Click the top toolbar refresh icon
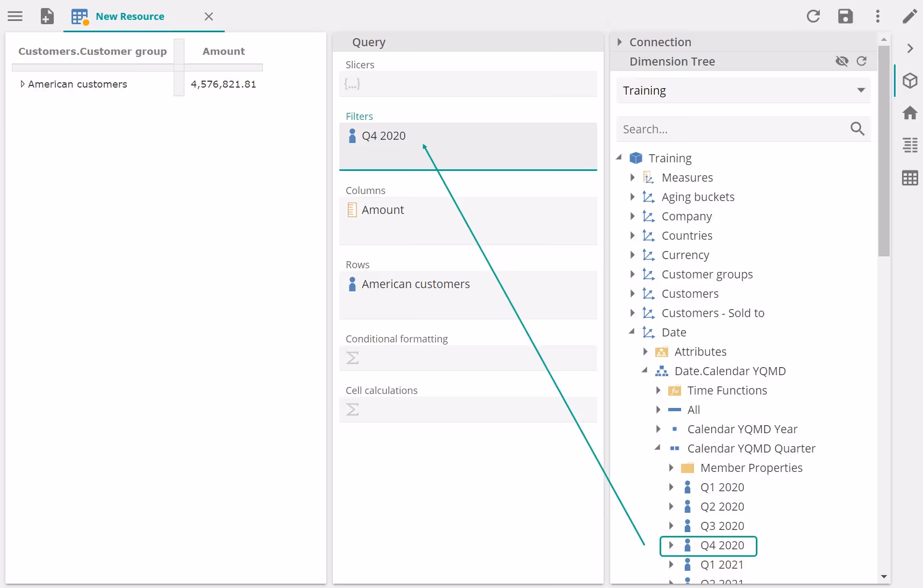The height and width of the screenshot is (588, 923). (813, 16)
